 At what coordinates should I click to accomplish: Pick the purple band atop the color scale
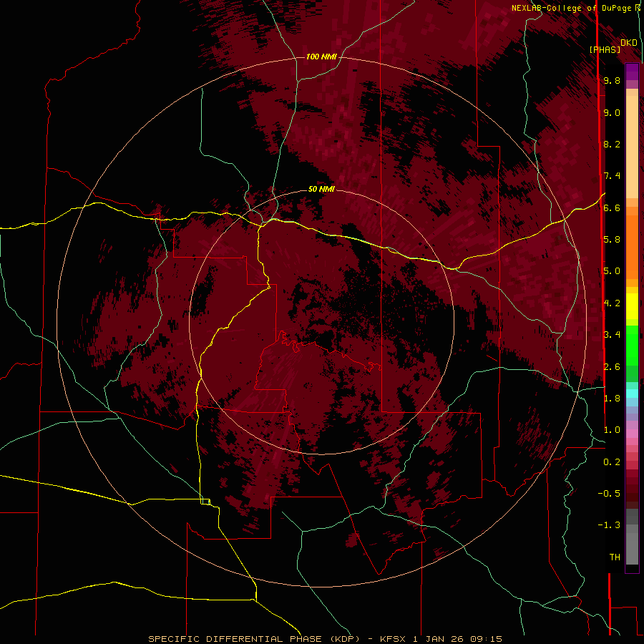[632, 72]
